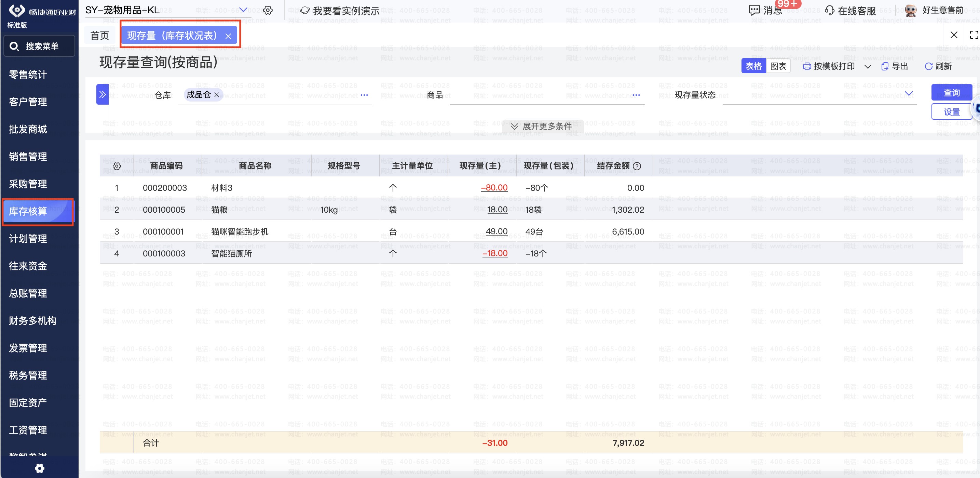Switch to 表格 view
Viewport: 980px width, 478px height.
click(754, 66)
